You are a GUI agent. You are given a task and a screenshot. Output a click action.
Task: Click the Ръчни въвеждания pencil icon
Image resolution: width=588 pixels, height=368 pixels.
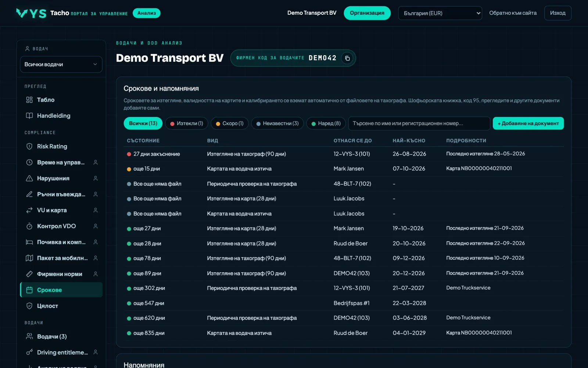pos(29,194)
